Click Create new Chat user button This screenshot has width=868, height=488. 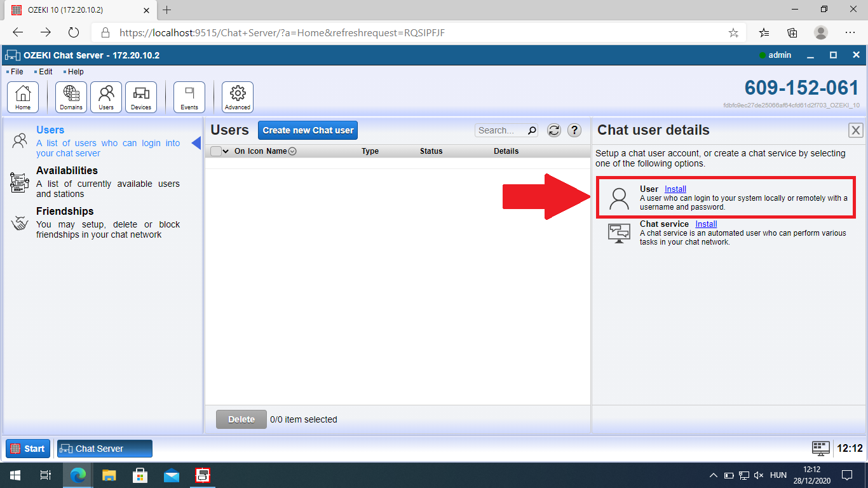[x=308, y=130]
